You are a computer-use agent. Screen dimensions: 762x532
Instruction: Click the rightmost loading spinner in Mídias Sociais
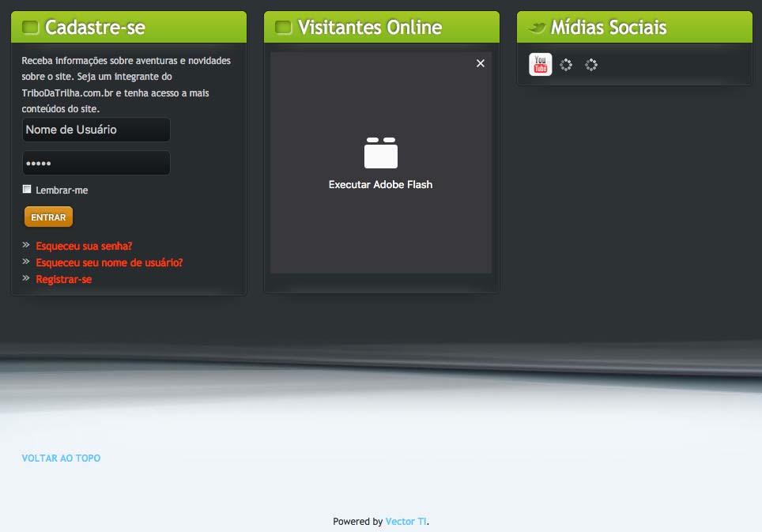coord(591,65)
